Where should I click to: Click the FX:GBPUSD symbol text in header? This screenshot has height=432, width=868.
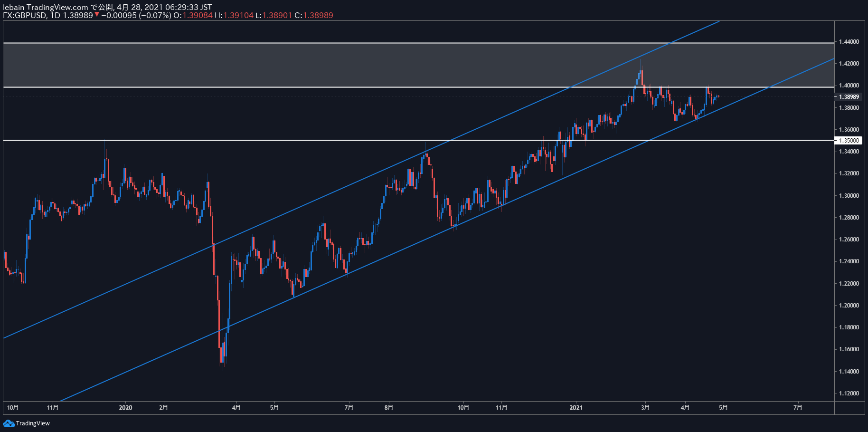25,15
